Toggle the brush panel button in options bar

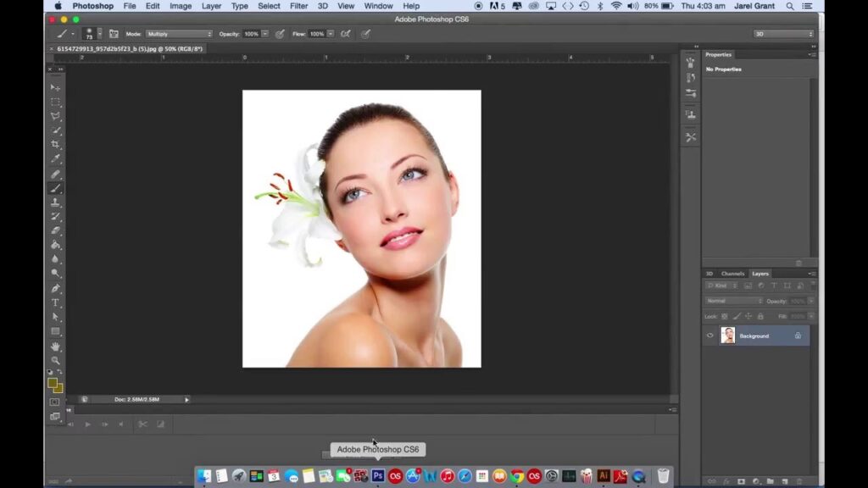114,34
